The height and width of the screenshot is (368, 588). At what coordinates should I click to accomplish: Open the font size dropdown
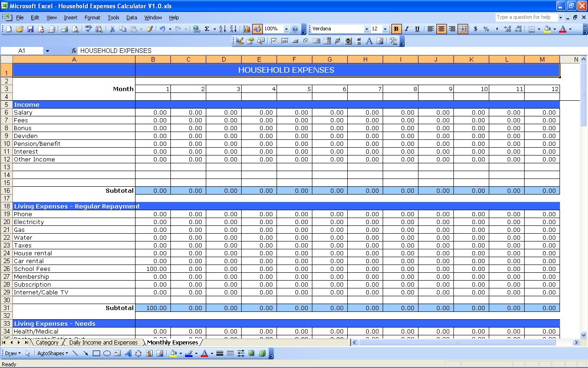[384, 29]
